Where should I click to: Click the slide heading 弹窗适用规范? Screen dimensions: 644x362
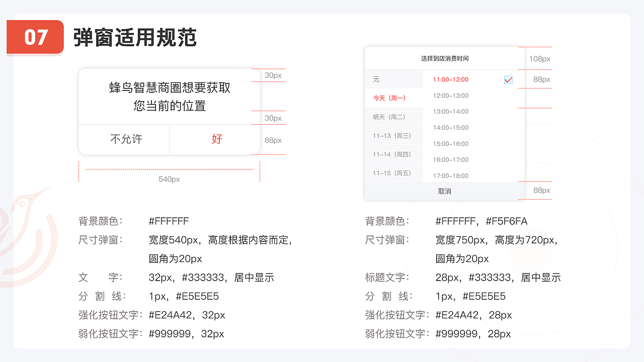coord(134,37)
